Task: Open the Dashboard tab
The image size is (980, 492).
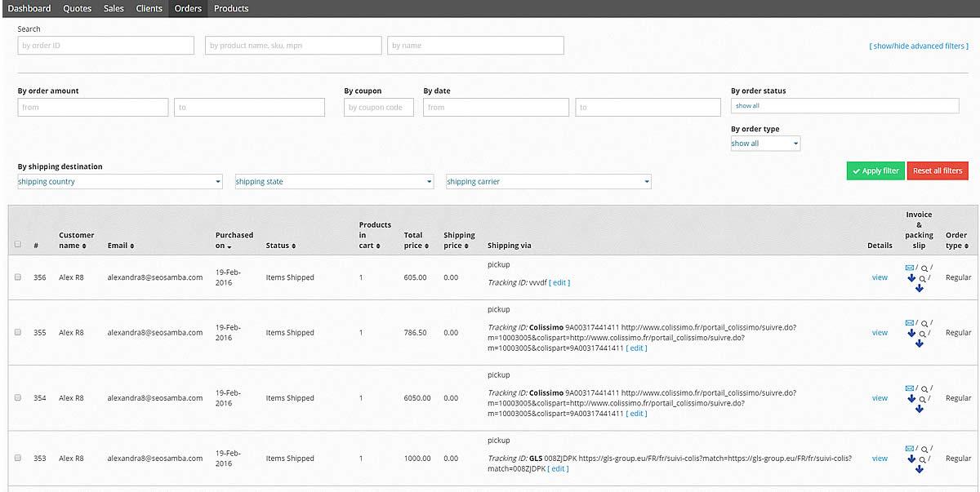Action: tap(29, 8)
